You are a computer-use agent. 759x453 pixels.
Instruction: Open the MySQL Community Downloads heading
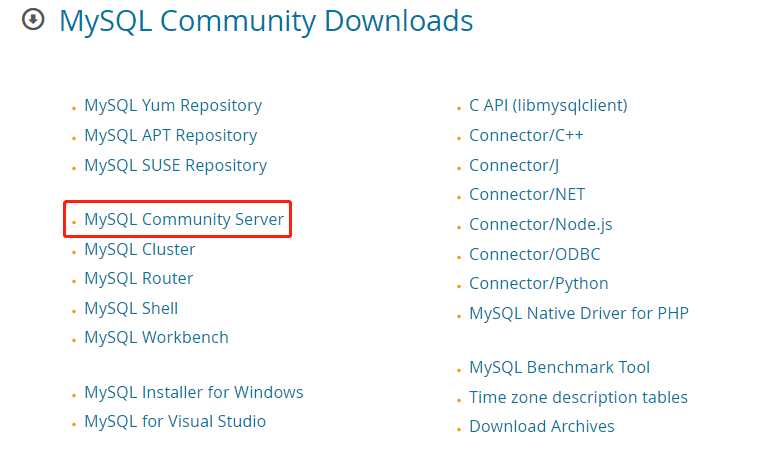click(x=266, y=21)
